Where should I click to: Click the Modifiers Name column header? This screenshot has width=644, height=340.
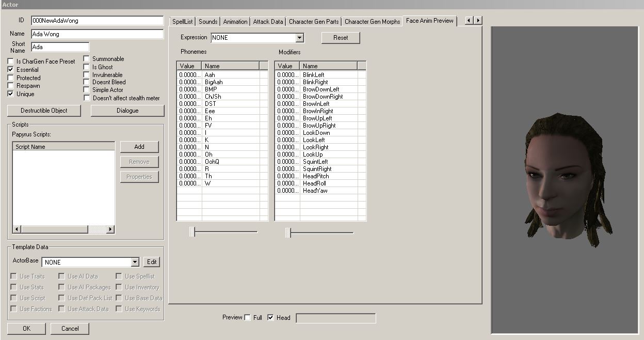coord(329,66)
